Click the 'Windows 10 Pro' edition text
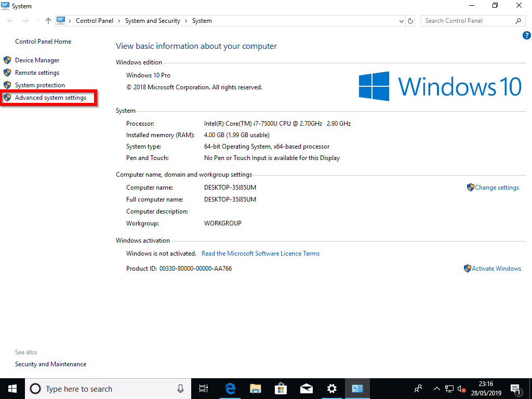This screenshot has width=532, height=399. pos(148,75)
